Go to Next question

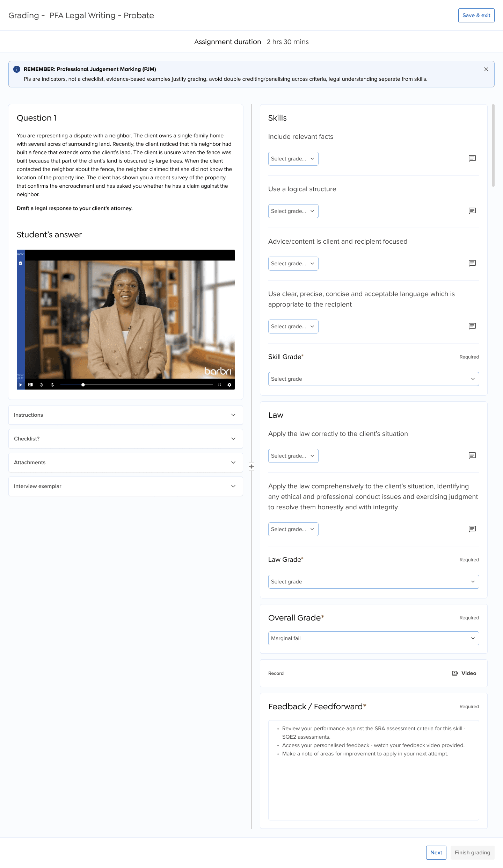pyautogui.click(x=436, y=853)
